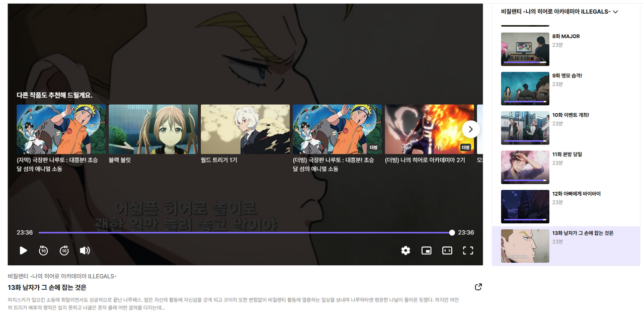
Task: Click the 다른 작품도 추천해 드릴게요 heading
Action: (x=54, y=95)
